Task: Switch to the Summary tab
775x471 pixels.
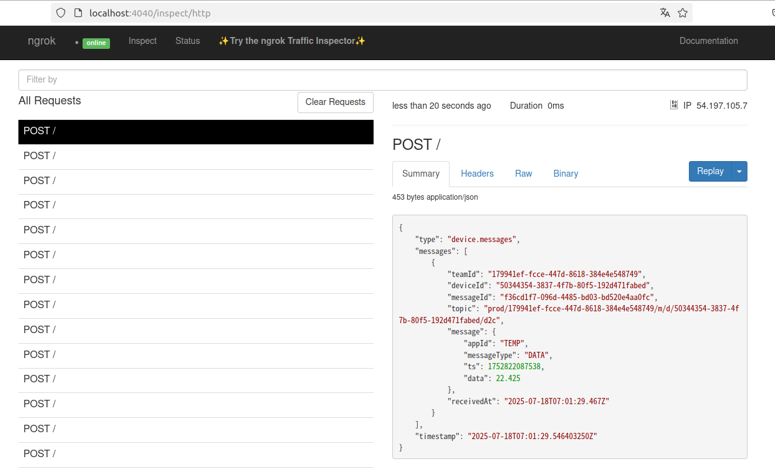Action: click(x=421, y=174)
